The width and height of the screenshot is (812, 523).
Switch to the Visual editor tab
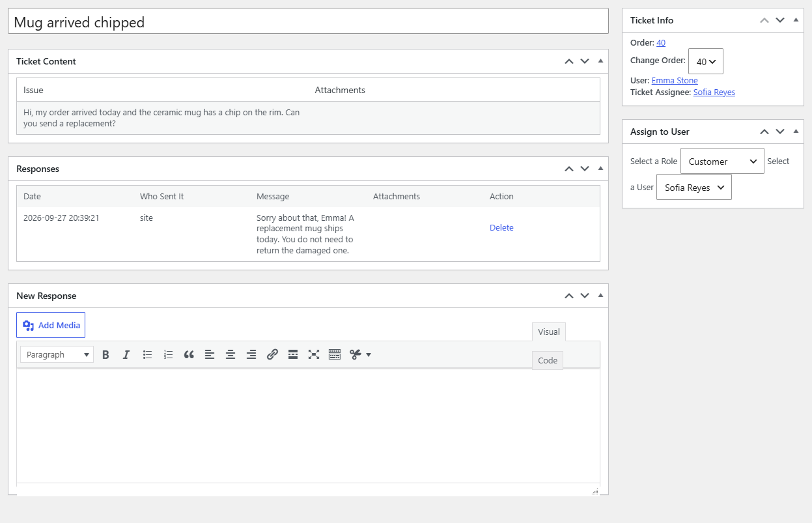(549, 332)
